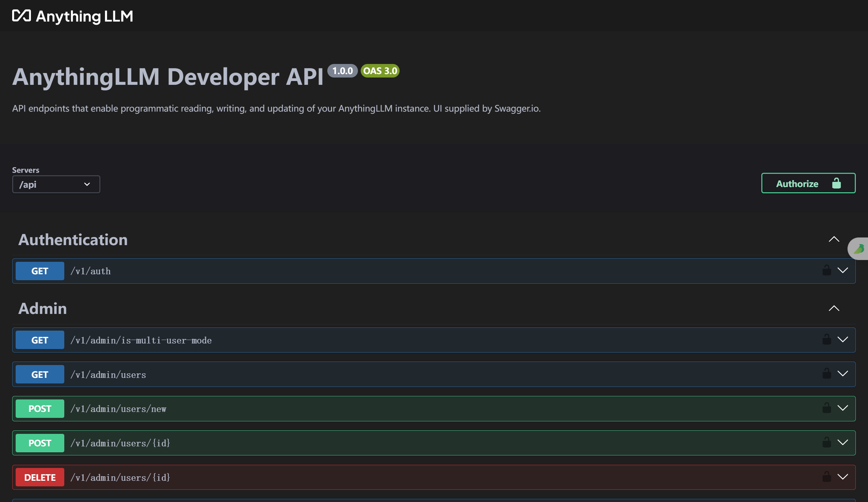Expand POST /v1/admin/users/{id} endpoint arrow

tap(843, 442)
